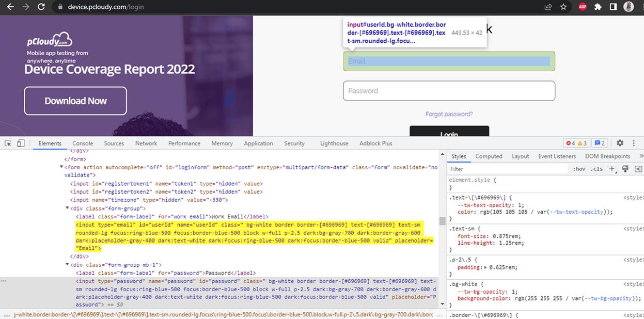Click the red errors counter badge
This screenshot has width=644, height=319.
coord(571,143)
